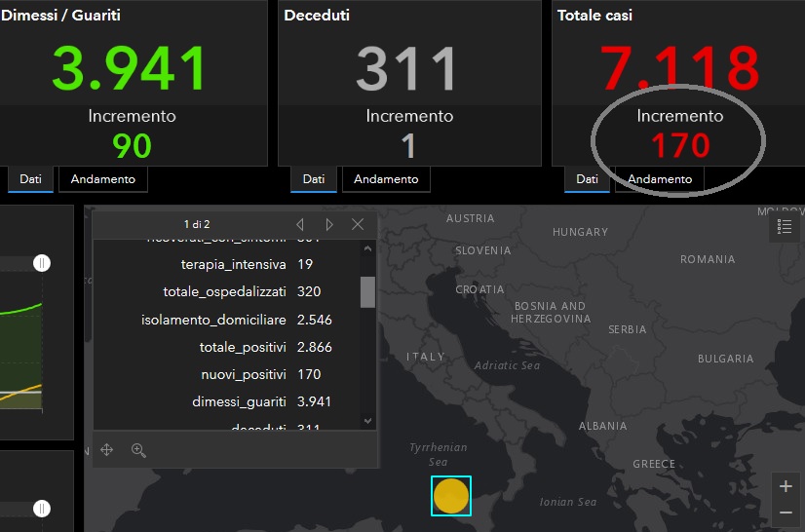Zoom out of the map
The height and width of the screenshot is (532, 805).
786,513
